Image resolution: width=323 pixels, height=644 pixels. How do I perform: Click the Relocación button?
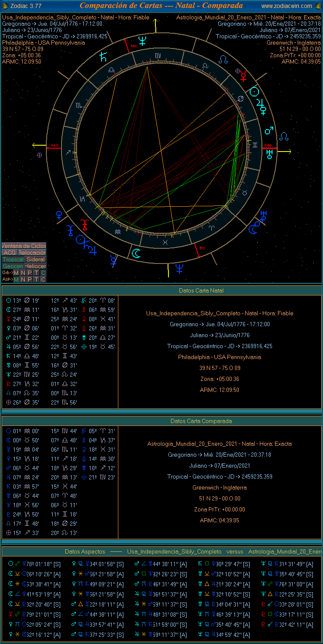(x=32, y=253)
